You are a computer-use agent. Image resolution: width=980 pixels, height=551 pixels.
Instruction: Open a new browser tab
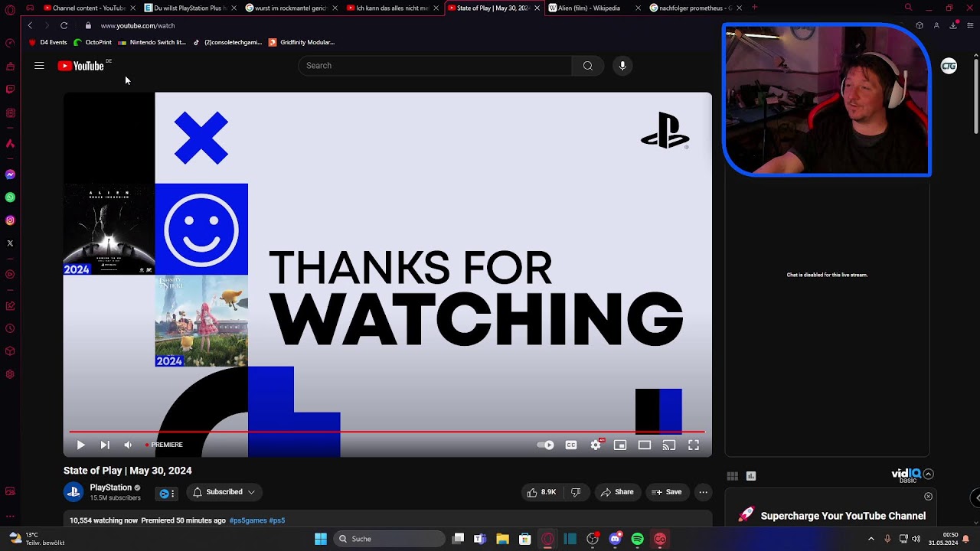pyautogui.click(x=755, y=8)
